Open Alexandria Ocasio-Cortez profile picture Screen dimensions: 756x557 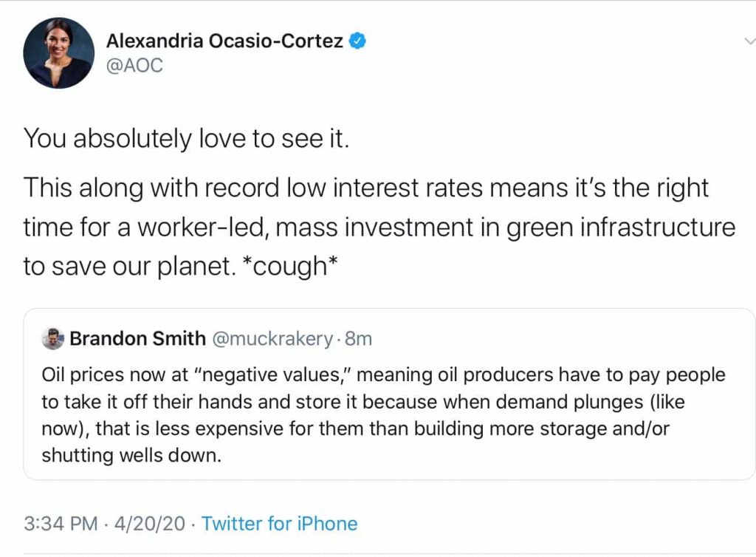[x=59, y=53]
